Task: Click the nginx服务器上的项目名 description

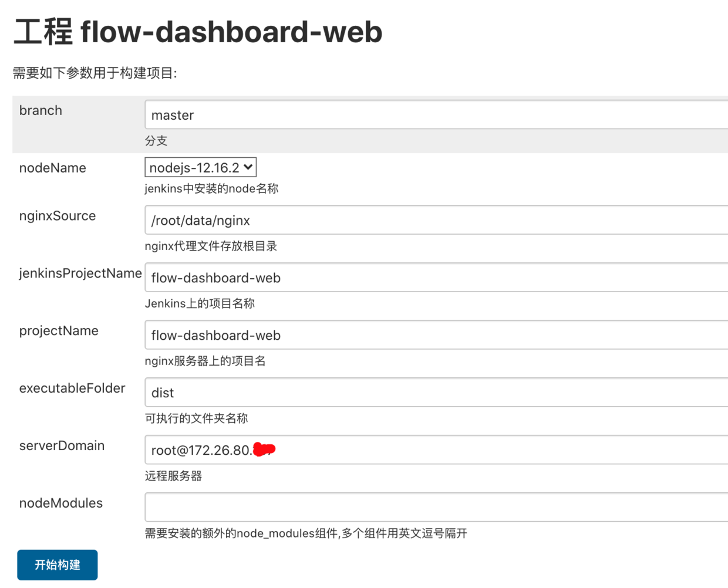Action: pyautogui.click(x=205, y=361)
